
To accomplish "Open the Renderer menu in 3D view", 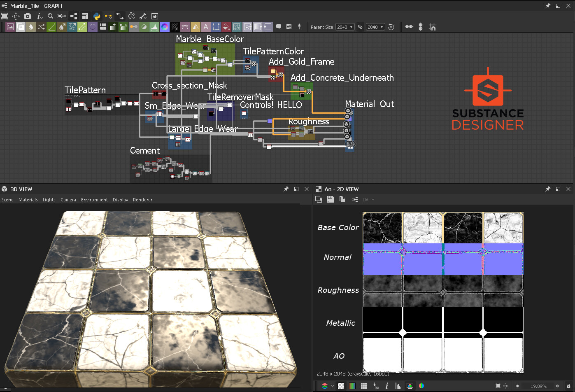I will tap(142, 200).
